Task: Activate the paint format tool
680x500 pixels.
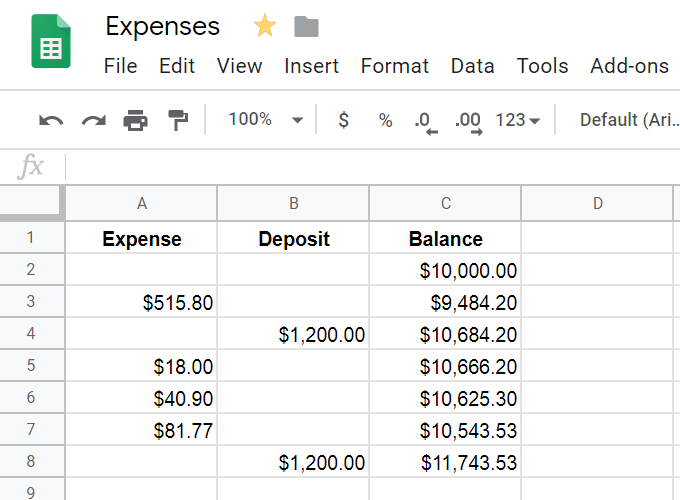Action: 177,121
